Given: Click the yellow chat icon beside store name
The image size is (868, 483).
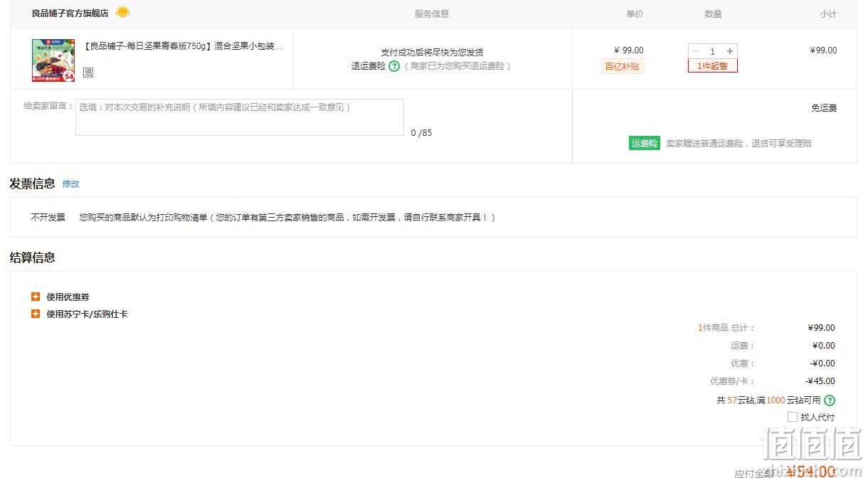Looking at the screenshot, I should click(122, 12).
